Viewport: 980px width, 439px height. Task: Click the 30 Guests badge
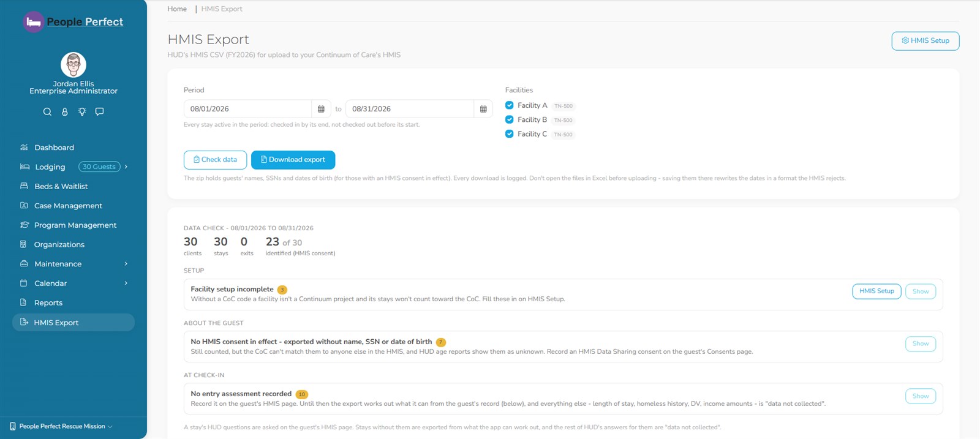99,167
